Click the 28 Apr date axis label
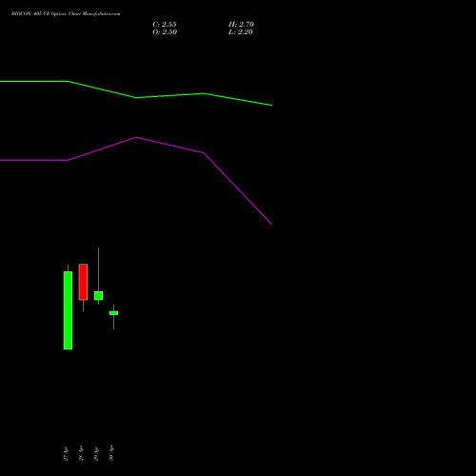476x476 pixels. coord(81,453)
